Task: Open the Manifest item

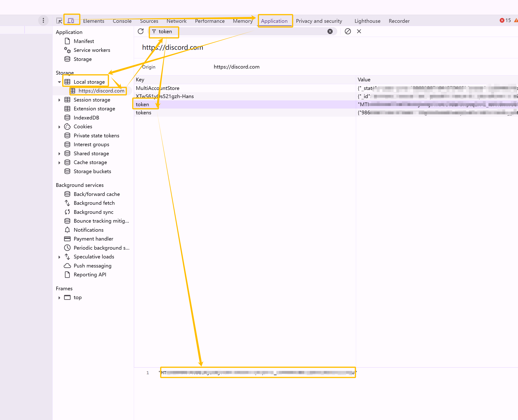Action: pos(84,41)
